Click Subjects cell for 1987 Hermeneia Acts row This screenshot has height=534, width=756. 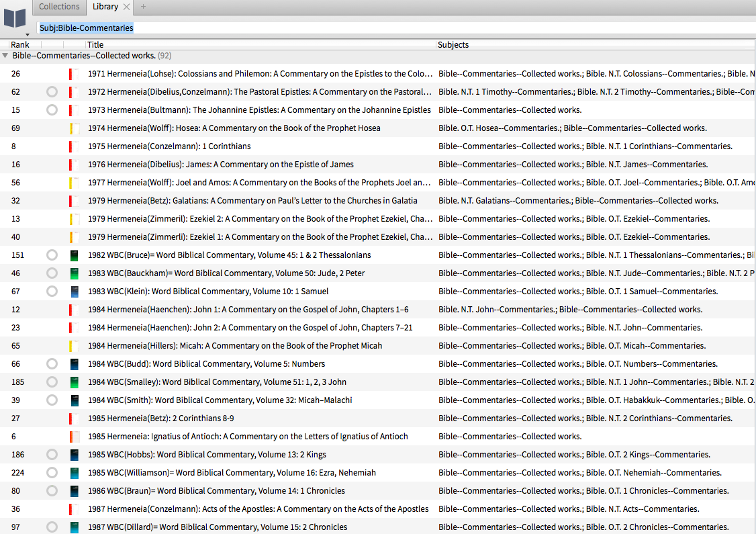click(569, 509)
